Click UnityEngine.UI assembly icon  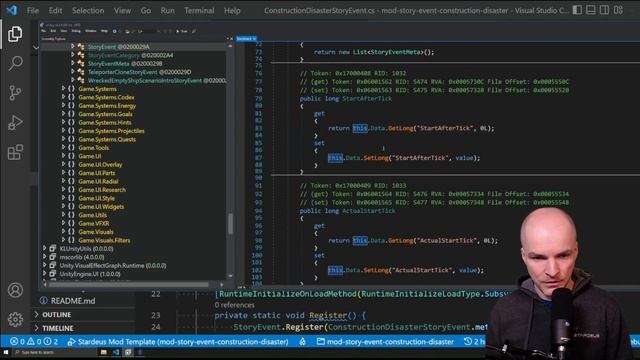pyautogui.click(x=53, y=274)
